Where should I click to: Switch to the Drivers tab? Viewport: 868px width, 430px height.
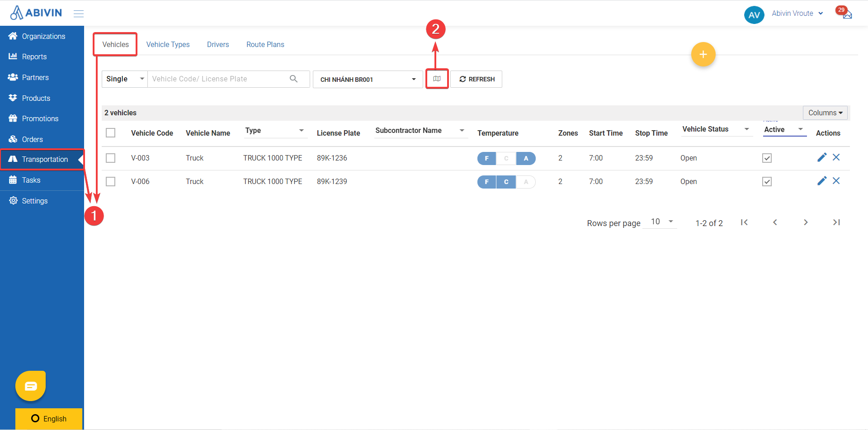click(x=218, y=44)
